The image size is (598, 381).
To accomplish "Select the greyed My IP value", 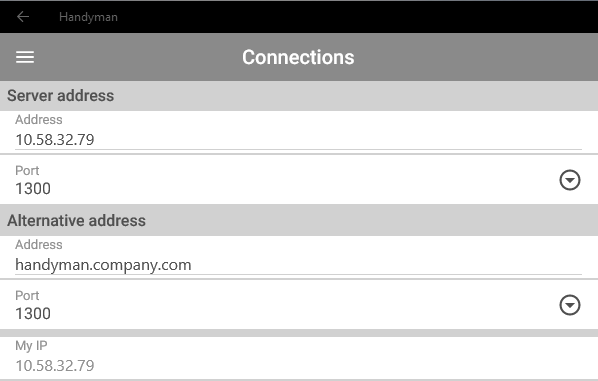I will coord(55,366).
